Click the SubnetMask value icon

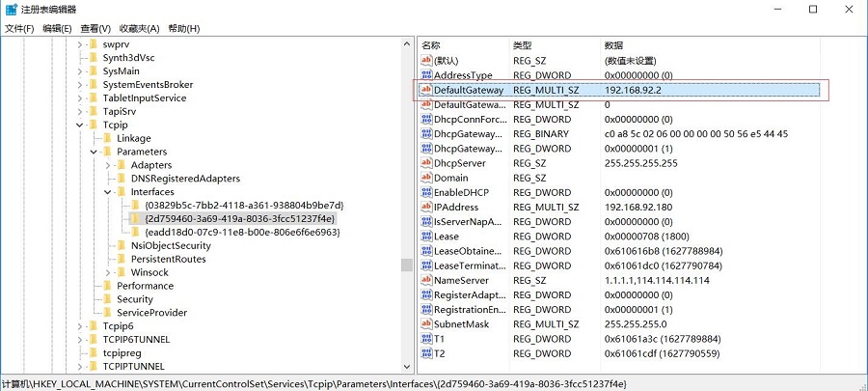click(426, 324)
